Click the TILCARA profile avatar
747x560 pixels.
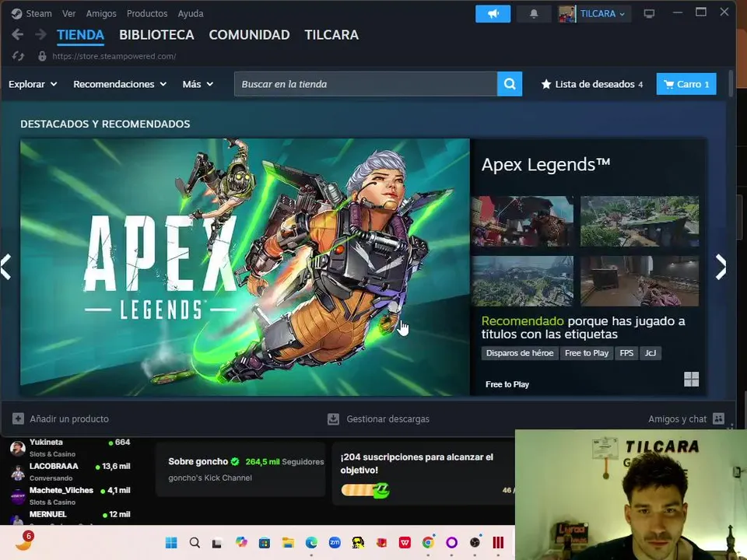pyautogui.click(x=566, y=14)
